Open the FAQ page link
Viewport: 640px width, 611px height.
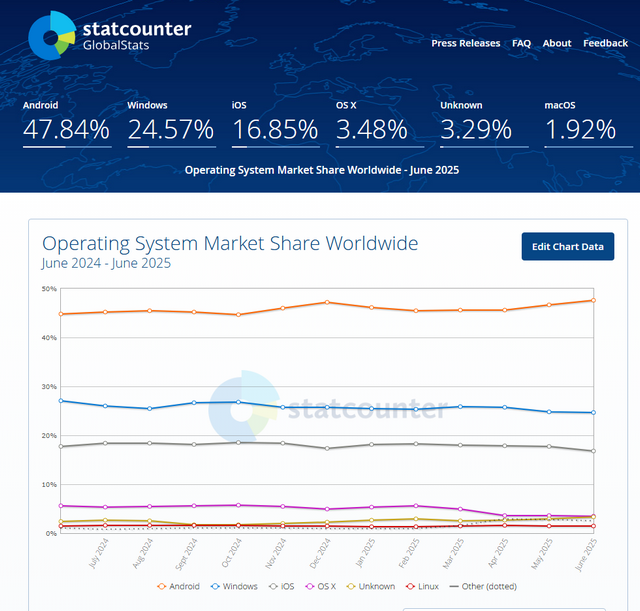[x=521, y=43]
